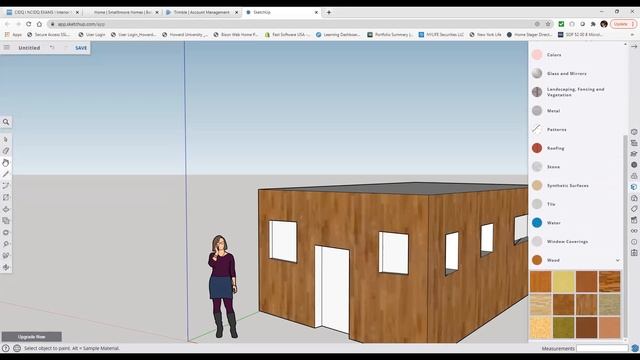Open the Display glasses panel icon

click(x=634, y=231)
